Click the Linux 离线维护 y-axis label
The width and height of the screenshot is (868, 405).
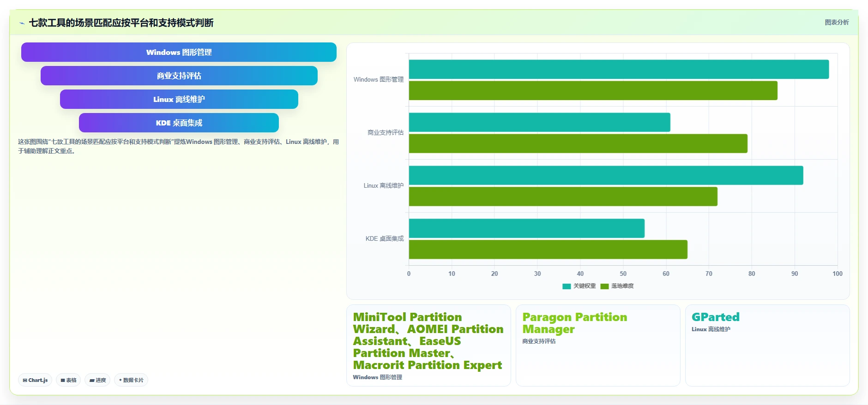point(384,186)
